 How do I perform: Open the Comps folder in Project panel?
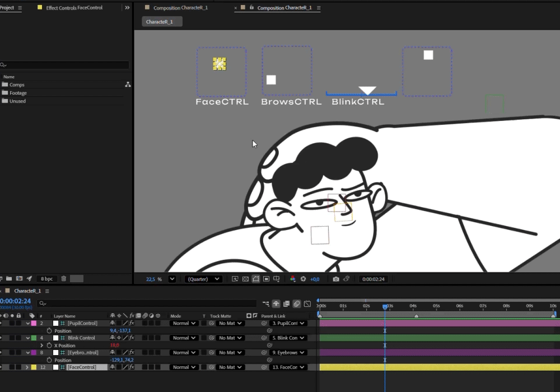(x=17, y=85)
